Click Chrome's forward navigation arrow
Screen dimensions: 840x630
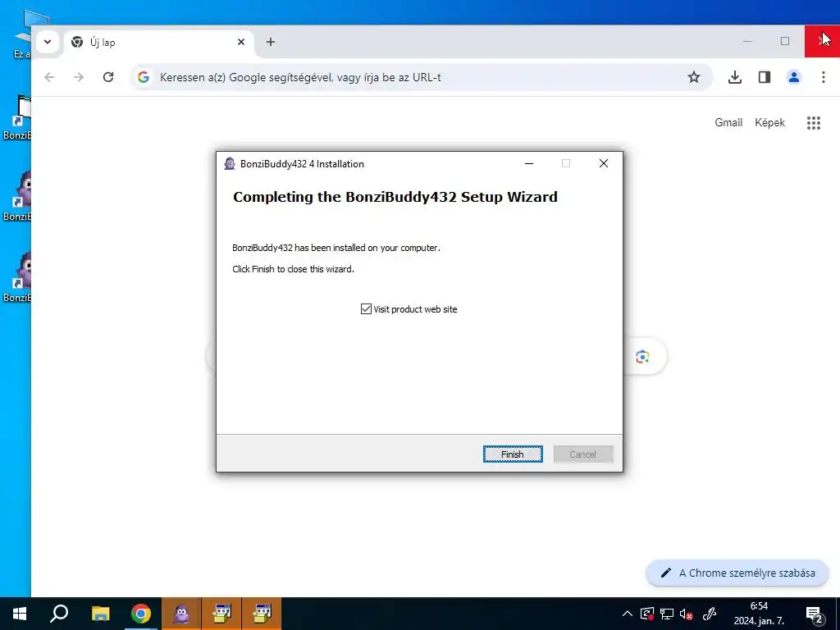click(x=79, y=77)
